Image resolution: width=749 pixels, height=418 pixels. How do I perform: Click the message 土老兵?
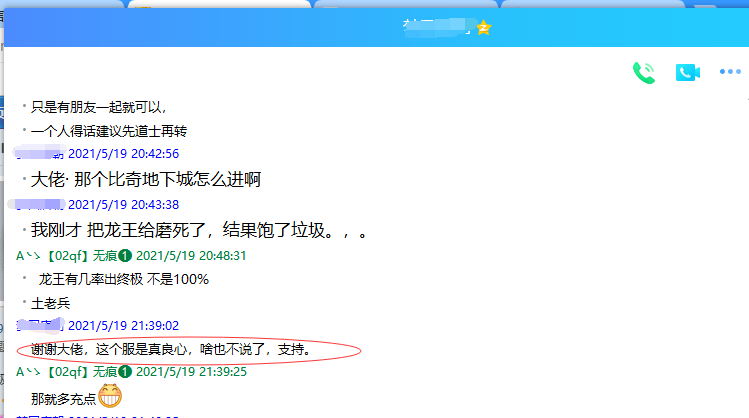tap(51, 302)
